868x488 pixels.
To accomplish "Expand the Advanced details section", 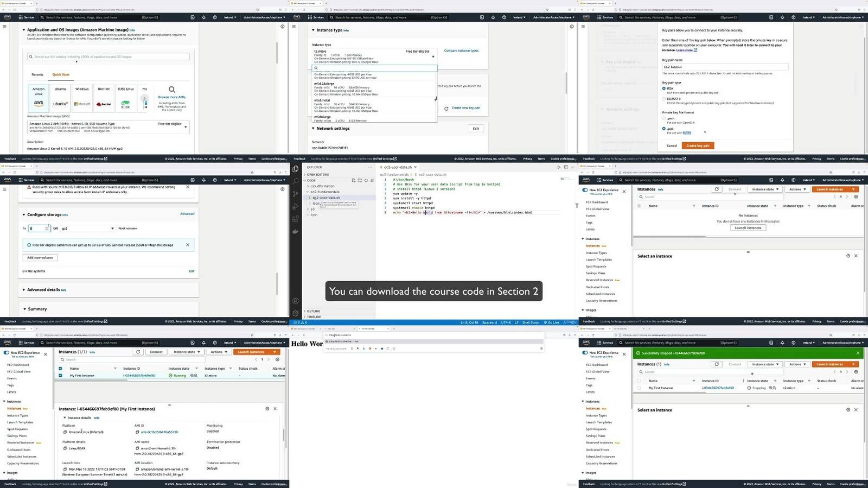I will tap(44, 290).
